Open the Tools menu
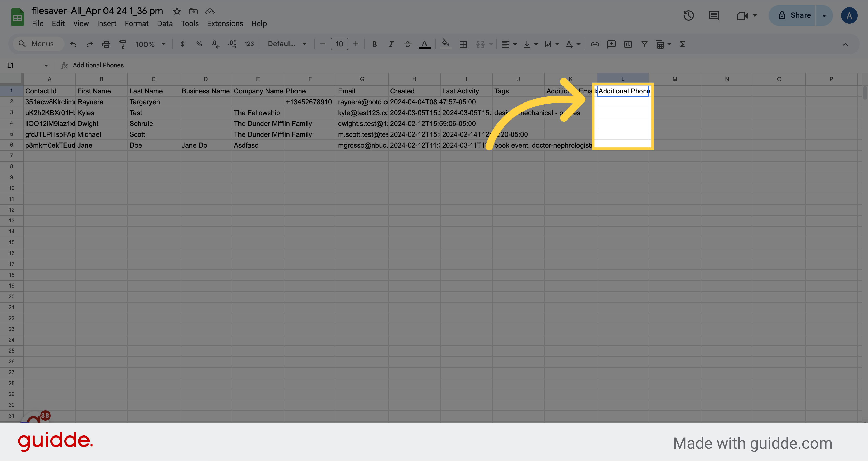The height and width of the screenshot is (461, 868). tap(190, 23)
